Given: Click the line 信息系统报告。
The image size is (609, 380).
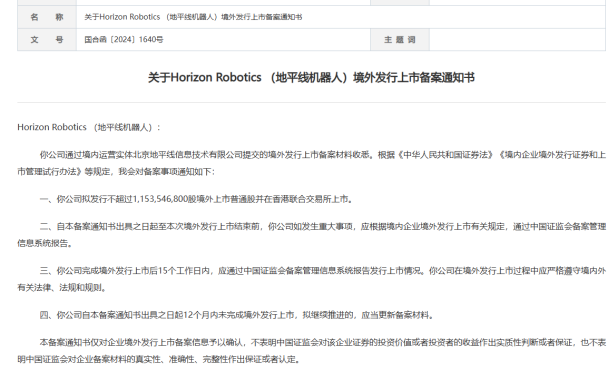Looking at the screenshot, I should [45, 244].
